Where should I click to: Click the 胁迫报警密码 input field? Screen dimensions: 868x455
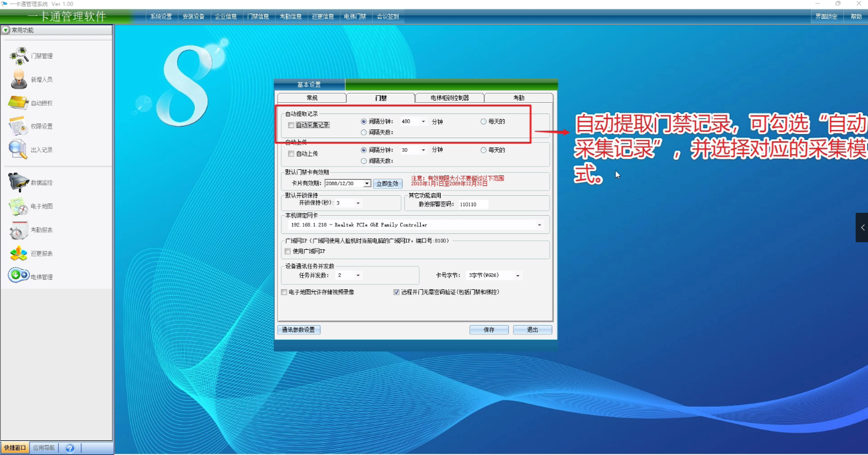coord(473,205)
